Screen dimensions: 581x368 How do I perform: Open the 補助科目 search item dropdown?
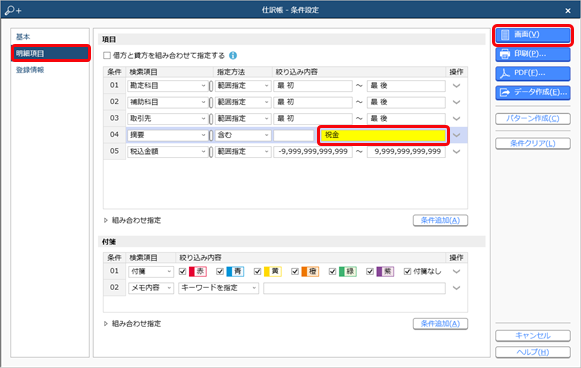(x=167, y=102)
